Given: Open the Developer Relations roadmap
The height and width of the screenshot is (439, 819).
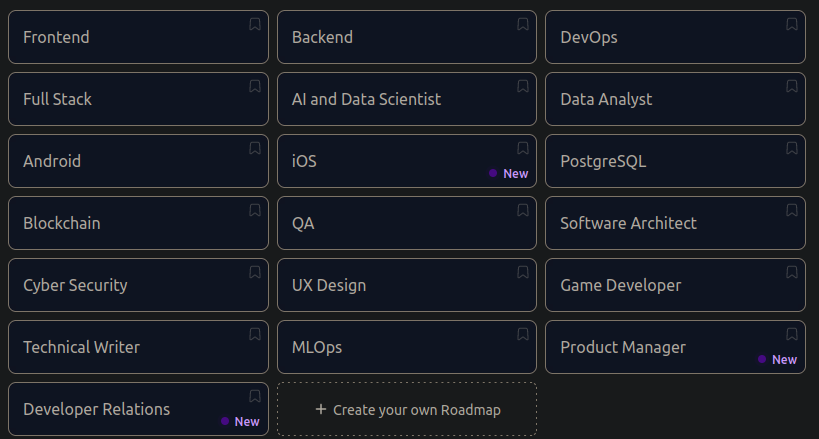Looking at the screenshot, I should 110,409.
